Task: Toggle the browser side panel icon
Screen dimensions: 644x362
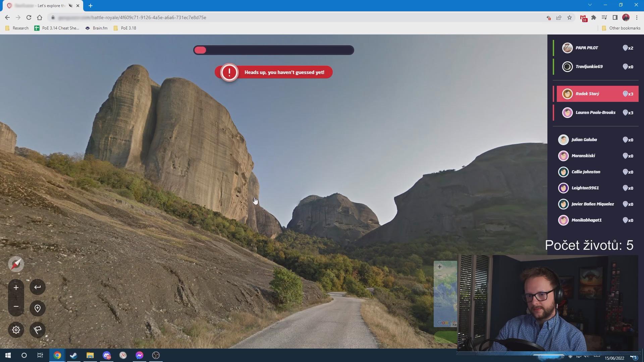Action: (615, 17)
